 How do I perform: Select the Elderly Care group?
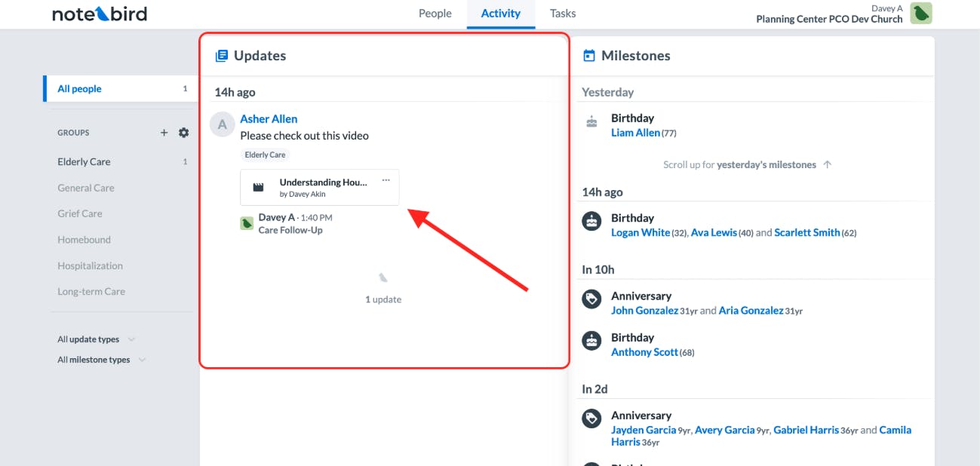84,161
